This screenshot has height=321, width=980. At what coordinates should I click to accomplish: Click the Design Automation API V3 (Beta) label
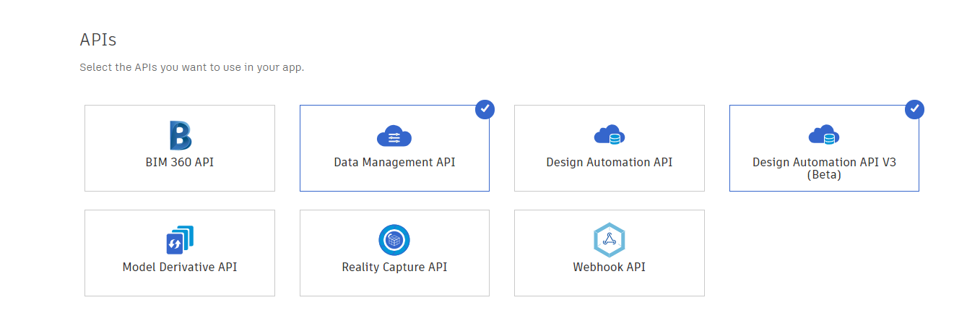[x=824, y=168]
